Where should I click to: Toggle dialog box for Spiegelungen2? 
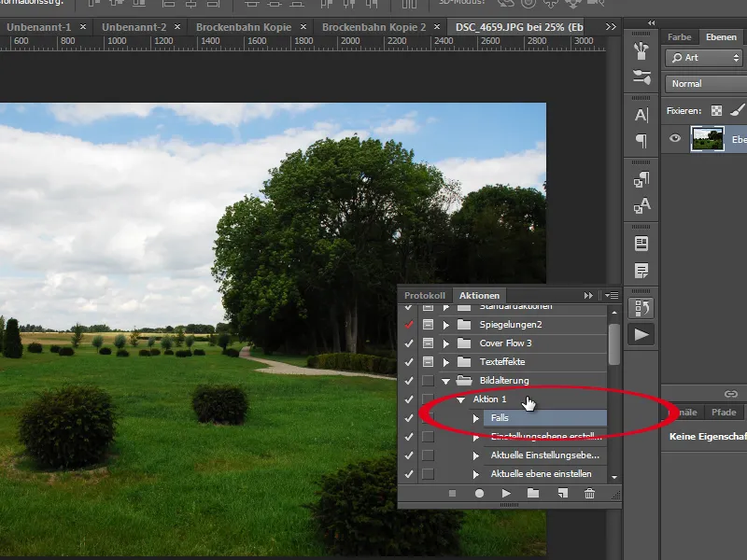point(428,325)
